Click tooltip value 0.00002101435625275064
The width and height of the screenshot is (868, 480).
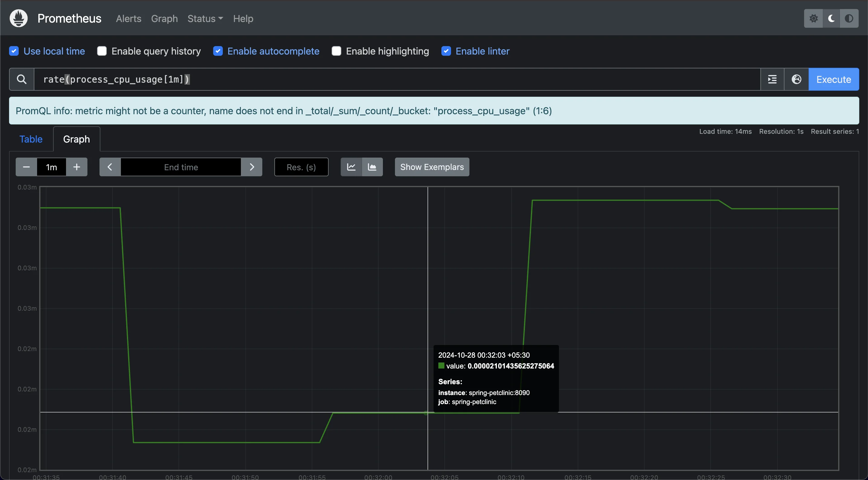(511, 366)
